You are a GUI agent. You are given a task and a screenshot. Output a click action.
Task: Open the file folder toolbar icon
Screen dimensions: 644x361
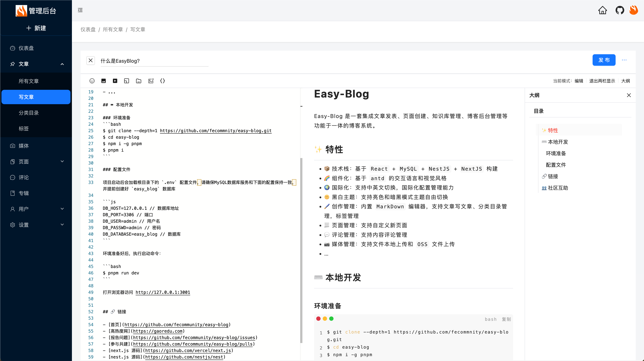click(x=138, y=81)
